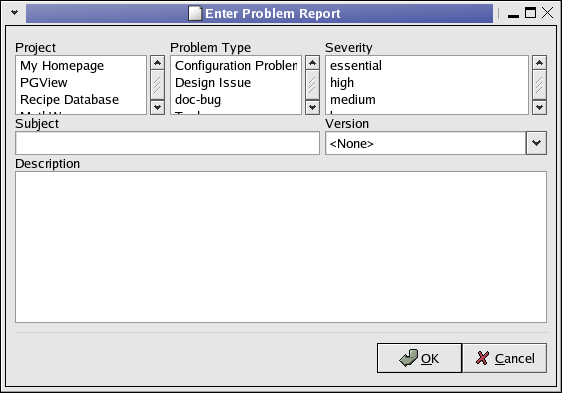
Task: Click the Severity list scrollbar thumb
Action: click(539, 85)
